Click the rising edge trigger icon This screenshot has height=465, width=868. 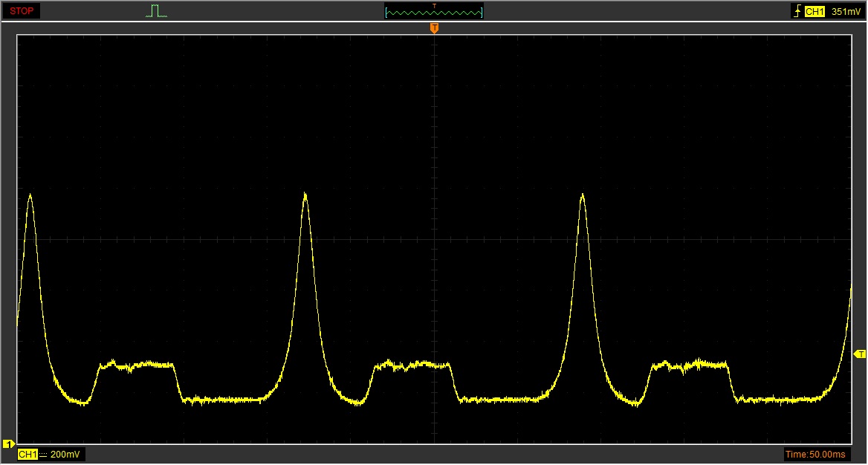[x=797, y=12]
